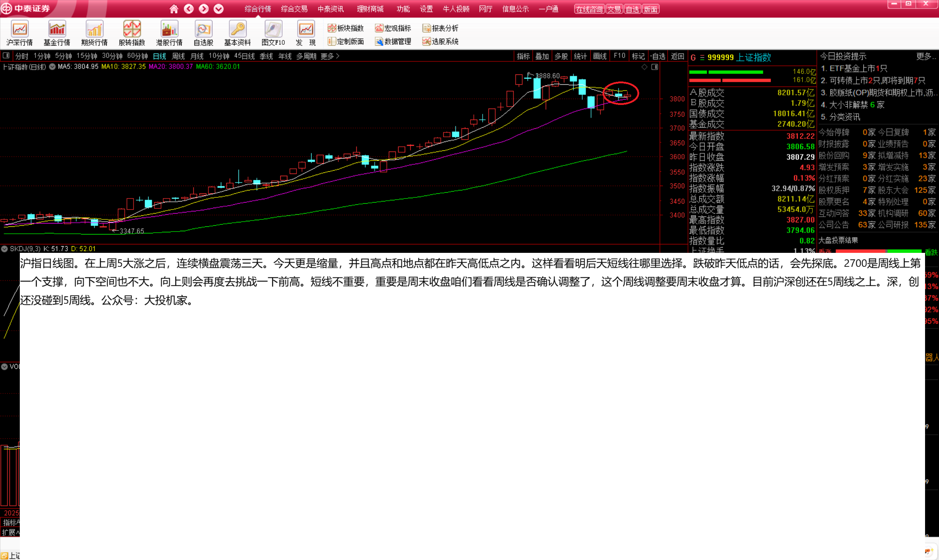Switch chart to 60分钟 period
This screenshot has height=560, width=939.
coord(137,56)
